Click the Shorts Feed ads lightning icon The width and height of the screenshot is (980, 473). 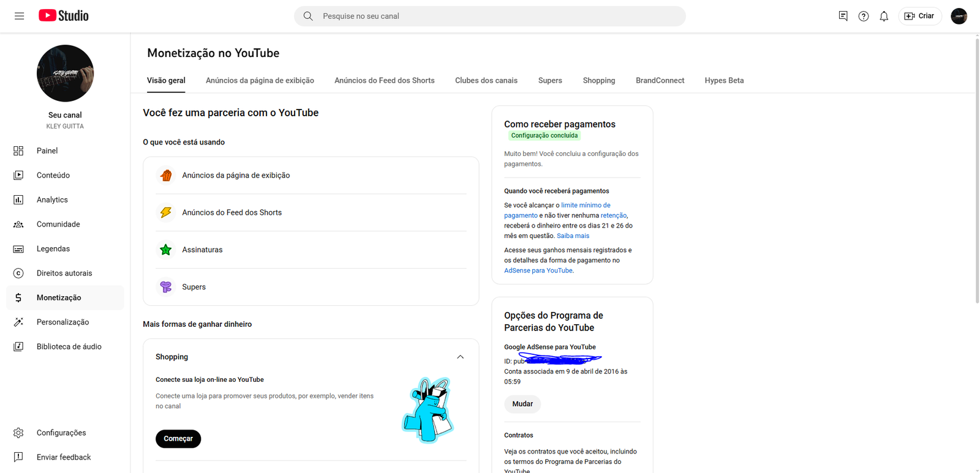point(165,212)
